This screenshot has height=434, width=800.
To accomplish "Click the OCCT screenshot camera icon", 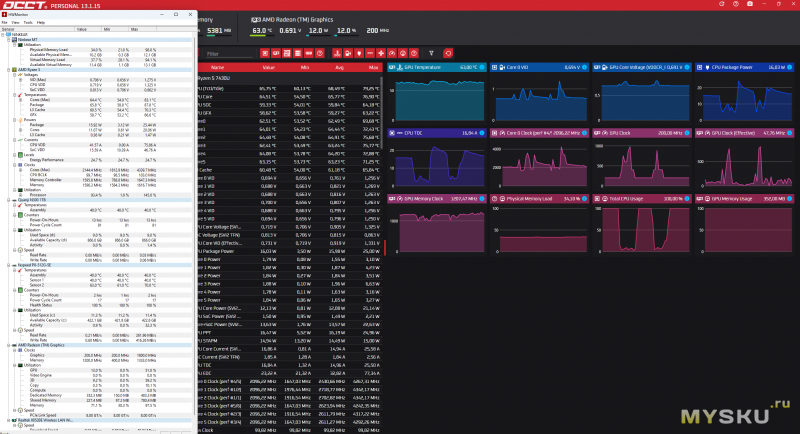I will point(749,5).
